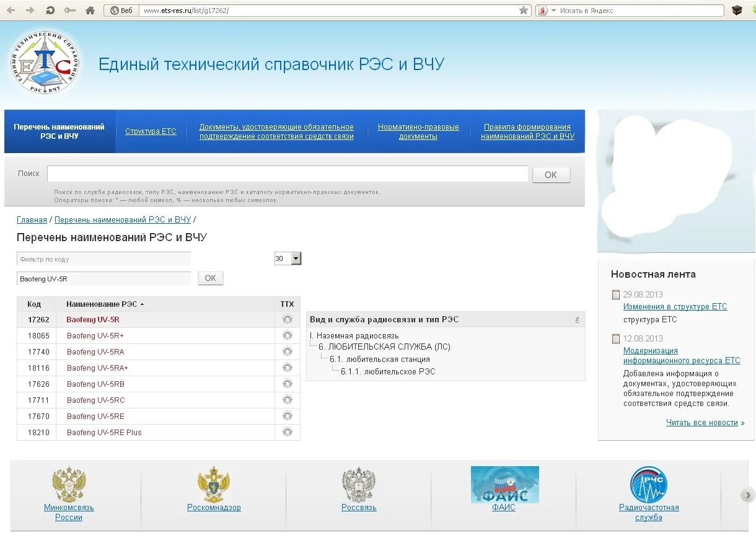The width and height of the screenshot is (756, 543).
Task: Go back using browser back arrow
Action: pyautogui.click(x=11, y=11)
